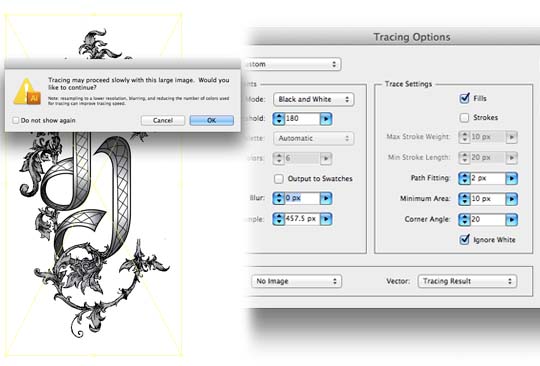
Task: Click the Trace Settings group label
Action: tap(408, 84)
